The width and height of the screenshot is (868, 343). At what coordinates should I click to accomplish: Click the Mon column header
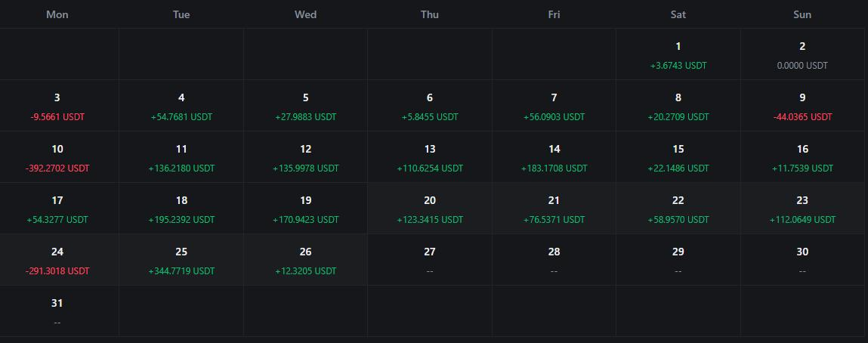(57, 14)
